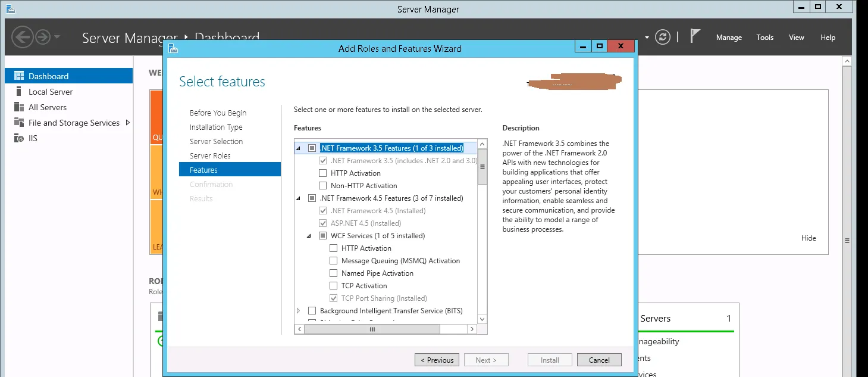Select the Features wizard step
Screen dimensions: 868x377
(x=230, y=170)
